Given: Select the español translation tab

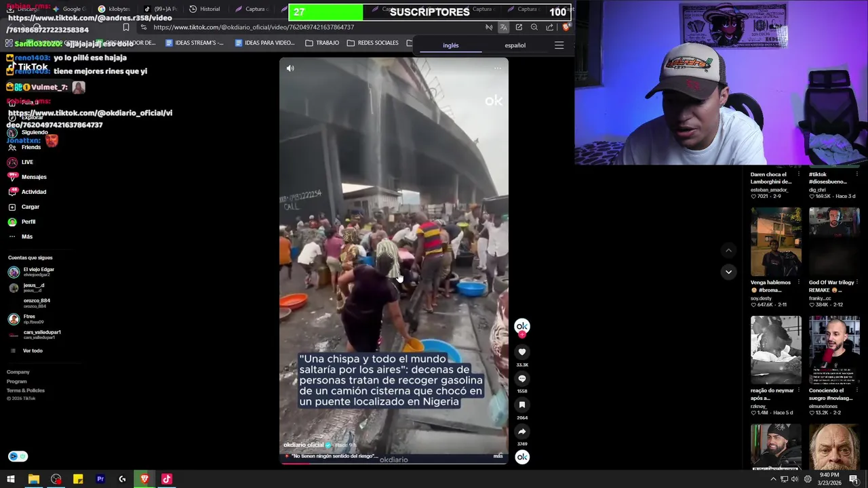Looking at the screenshot, I should click(515, 45).
